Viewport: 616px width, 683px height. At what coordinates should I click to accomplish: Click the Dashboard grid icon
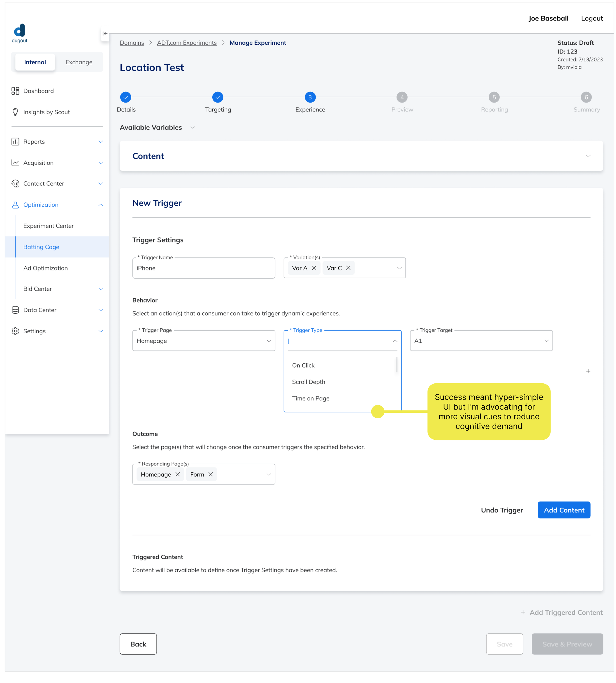point(15,91)
